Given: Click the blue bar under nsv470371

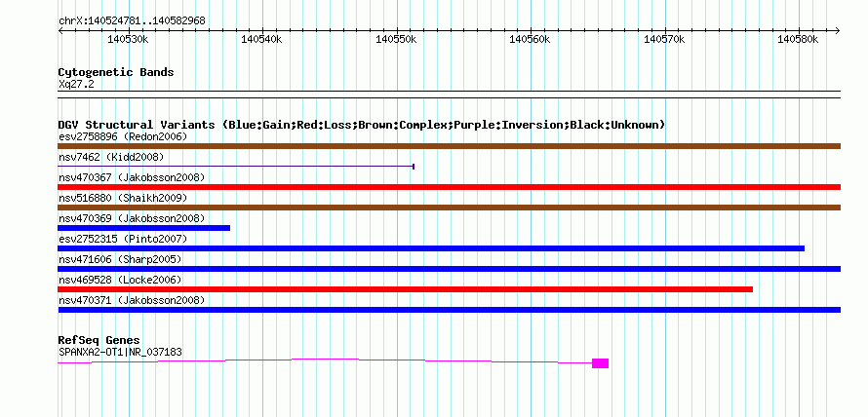Looking at the screenshot, I should (449, 310).
